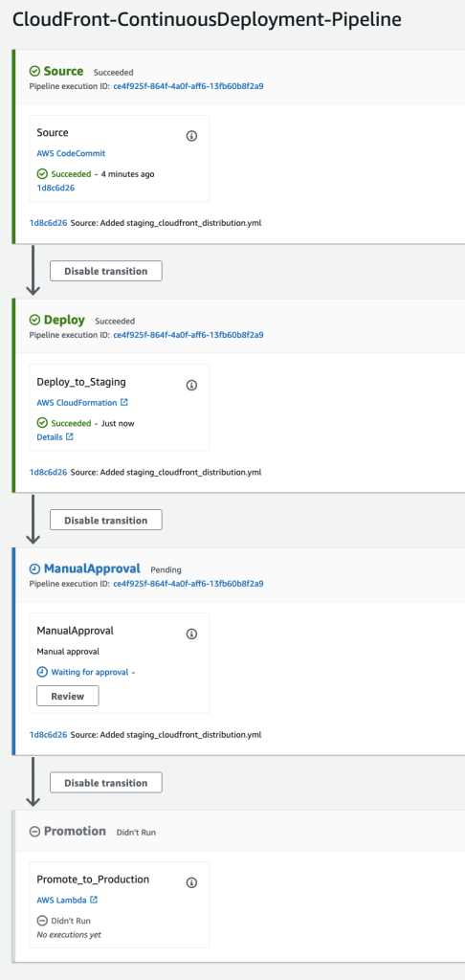Open Waiting for approval status link
The height and width of the screenshot is (980, 465).
pos(89,672)
